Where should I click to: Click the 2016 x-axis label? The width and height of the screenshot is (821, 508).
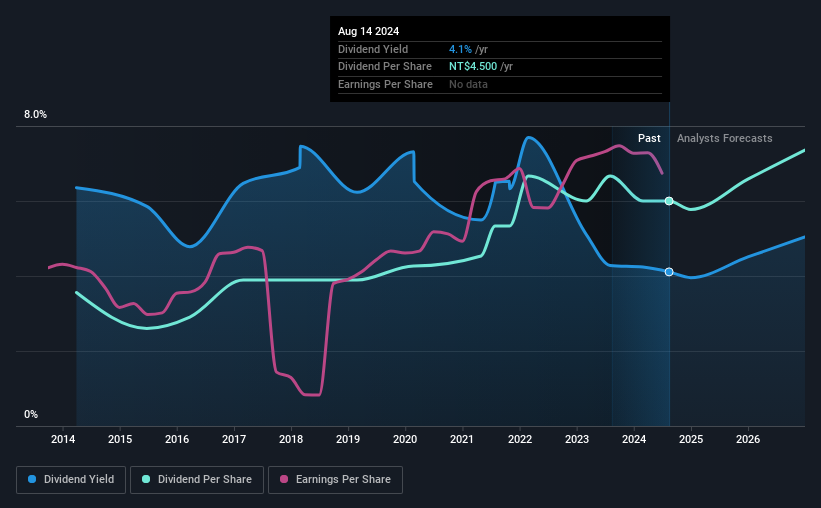click(177, 439)
